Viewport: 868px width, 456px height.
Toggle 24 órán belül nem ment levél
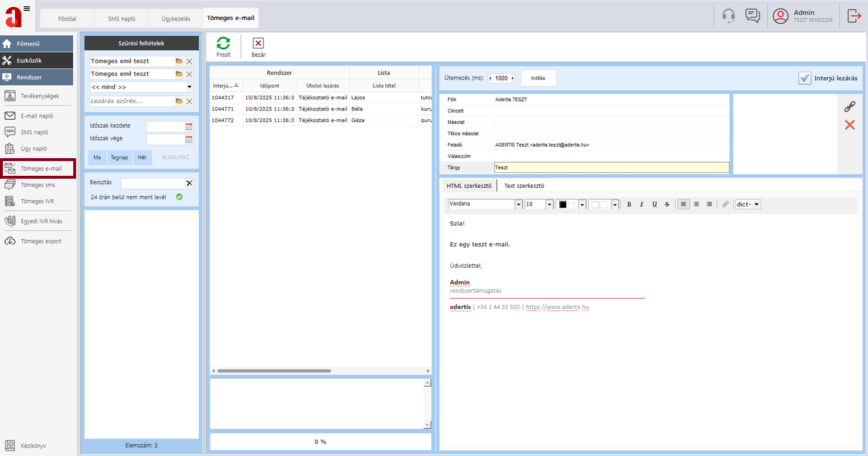point(179,197)
